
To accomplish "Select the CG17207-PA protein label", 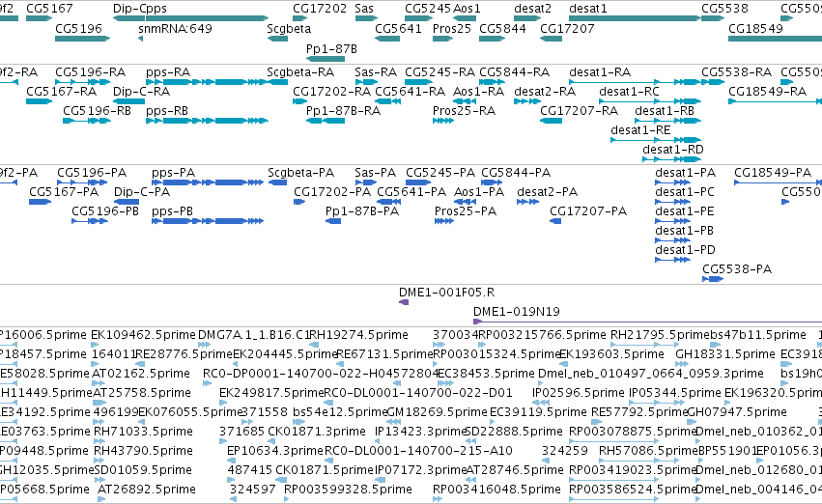I will coord(588,211).
